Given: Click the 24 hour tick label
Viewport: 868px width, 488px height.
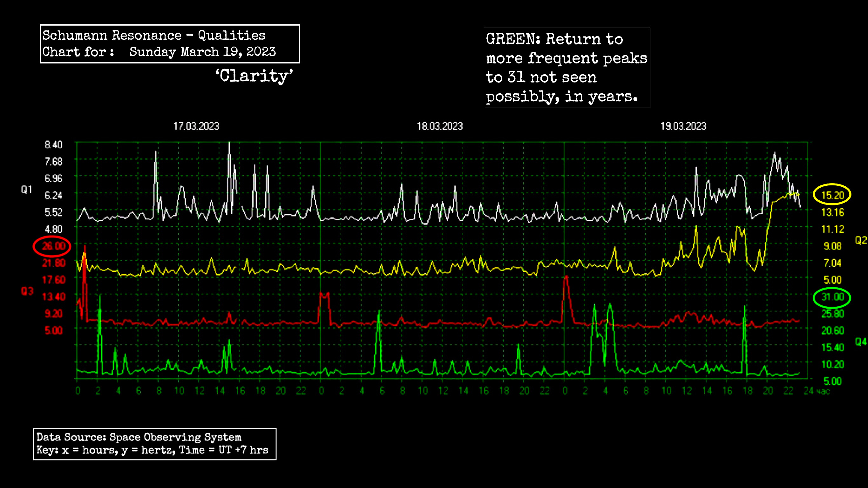Looking at the screenshot, I should click(x=809, y=391).
